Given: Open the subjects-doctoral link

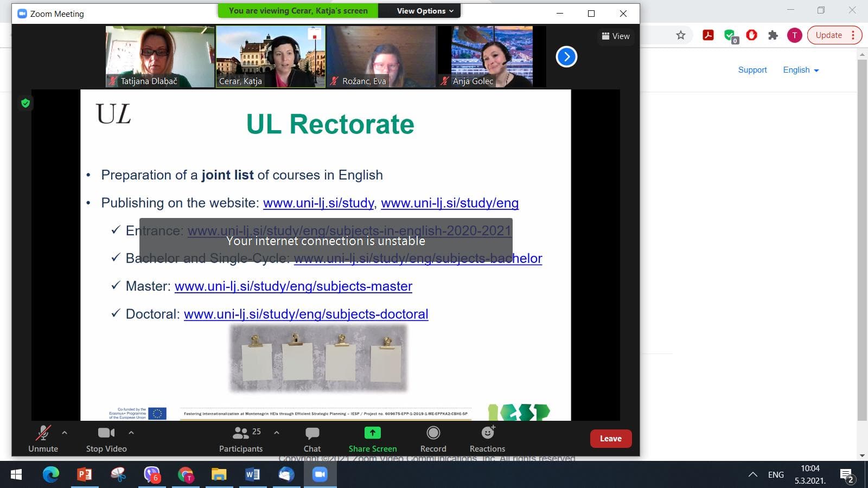Looking at the screenshot, I should tap(306, 314).
